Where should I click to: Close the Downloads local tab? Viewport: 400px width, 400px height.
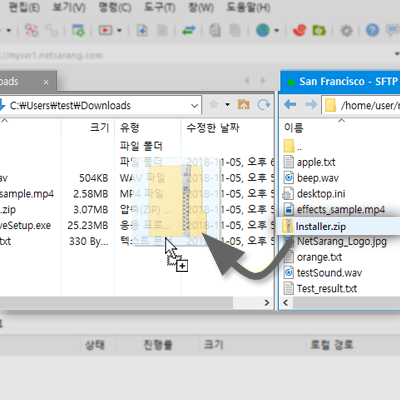click(x=46, y=82)
